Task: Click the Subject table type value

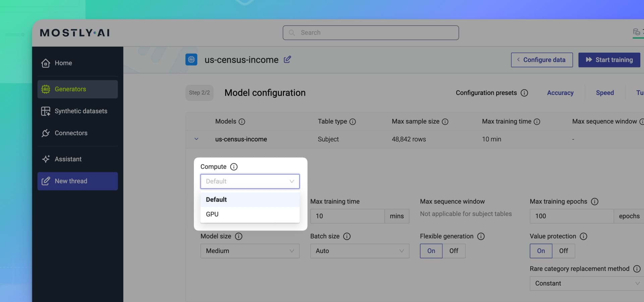Action: [328, 139]
